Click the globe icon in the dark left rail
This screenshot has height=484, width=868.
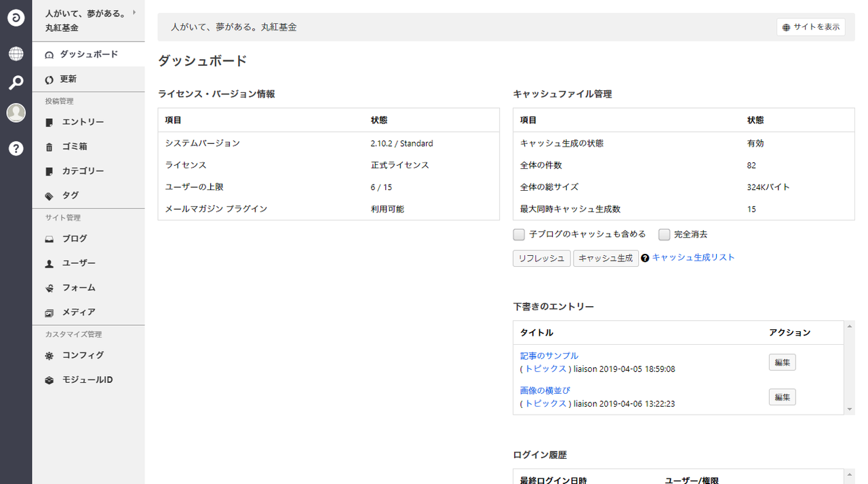pos(16,54)
